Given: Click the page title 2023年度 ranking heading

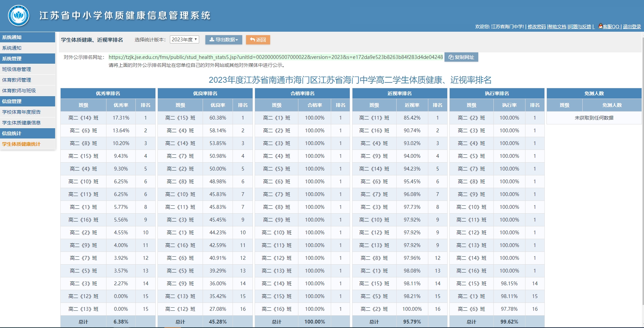Looking at the screenshot, I should click(350, 80).
